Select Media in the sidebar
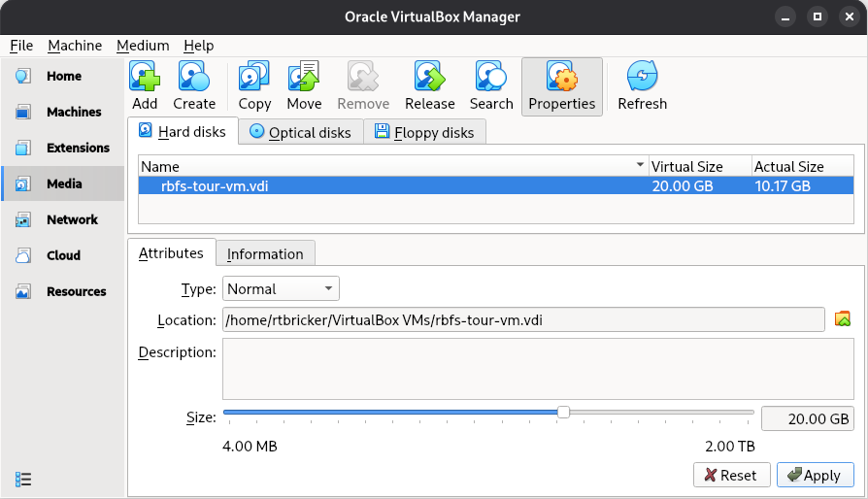Screen dimensions: 868x499 [x=63, y=183]
